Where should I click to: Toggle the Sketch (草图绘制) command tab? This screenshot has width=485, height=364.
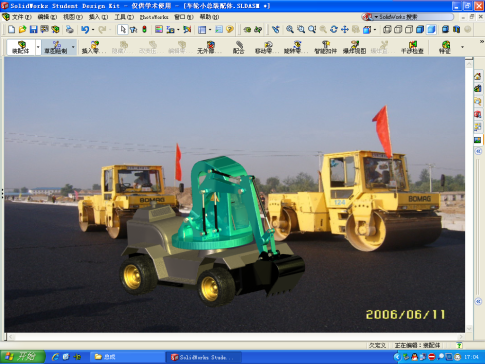click(x=56, y=47)
